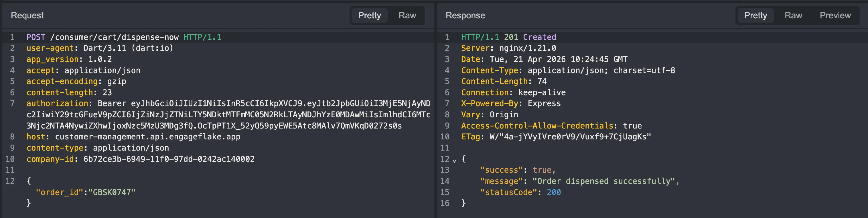Click the ETag header value
Screen dimensions: 868x218
(x=570, y=137)
